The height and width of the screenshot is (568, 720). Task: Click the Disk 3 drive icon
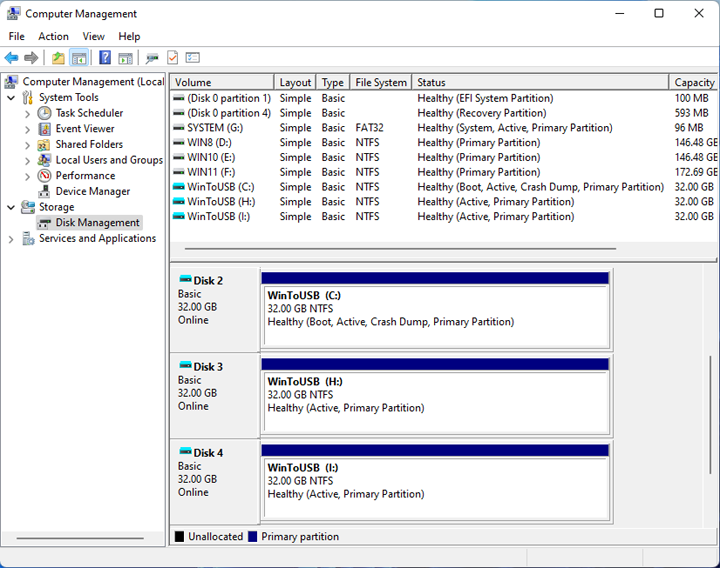click(186, 366)
